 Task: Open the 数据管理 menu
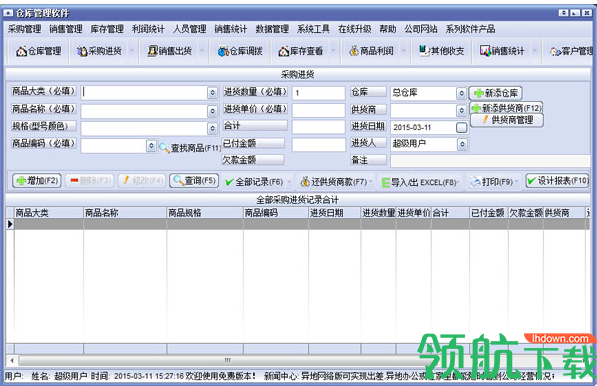272,29
